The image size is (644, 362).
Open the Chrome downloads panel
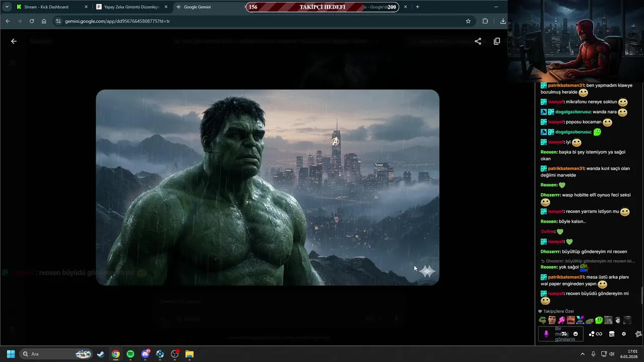click(503, 21)
